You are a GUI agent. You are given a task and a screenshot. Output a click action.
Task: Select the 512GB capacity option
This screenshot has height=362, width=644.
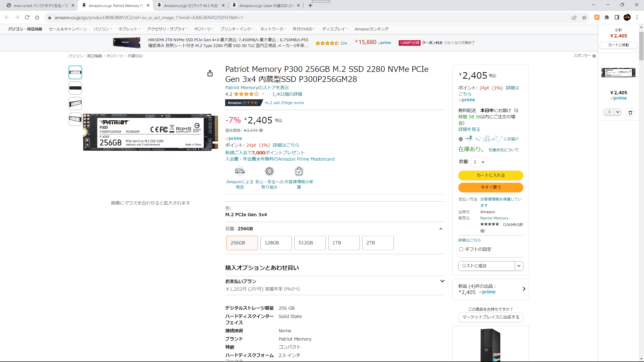click(x=310, y=243)
